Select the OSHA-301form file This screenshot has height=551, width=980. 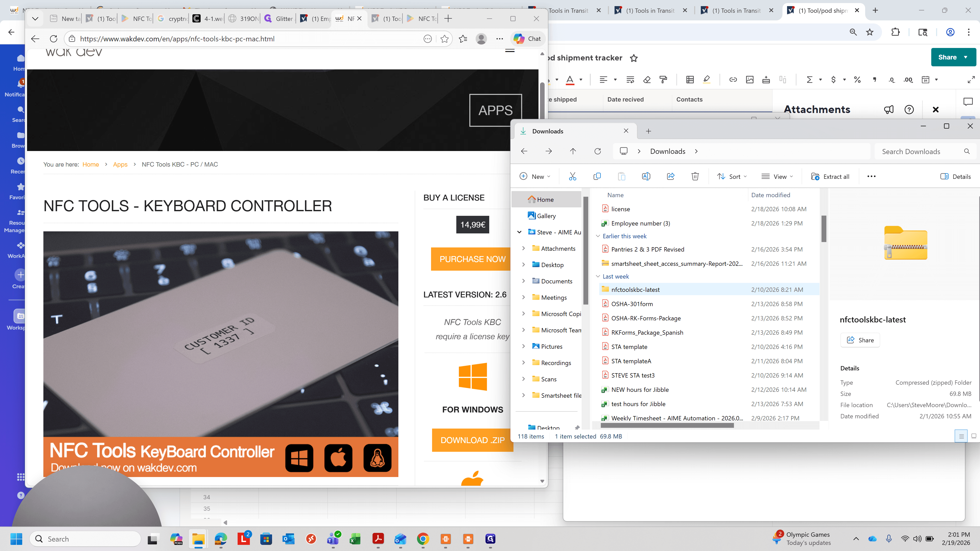point(709,304)
